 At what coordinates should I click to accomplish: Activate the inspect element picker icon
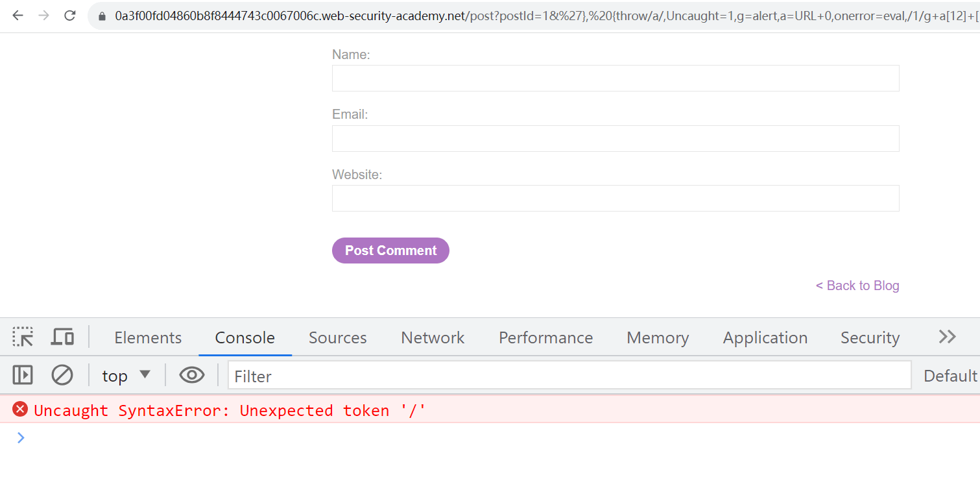(x=23, y=337)
